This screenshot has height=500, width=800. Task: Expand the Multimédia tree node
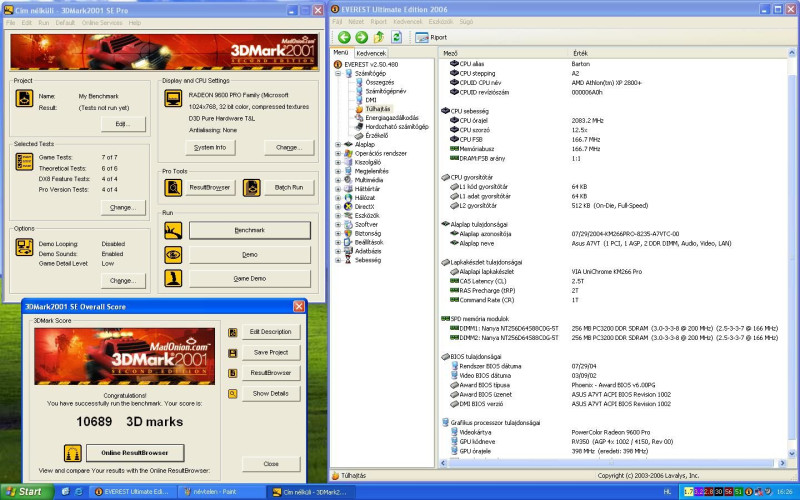(338, 180)
